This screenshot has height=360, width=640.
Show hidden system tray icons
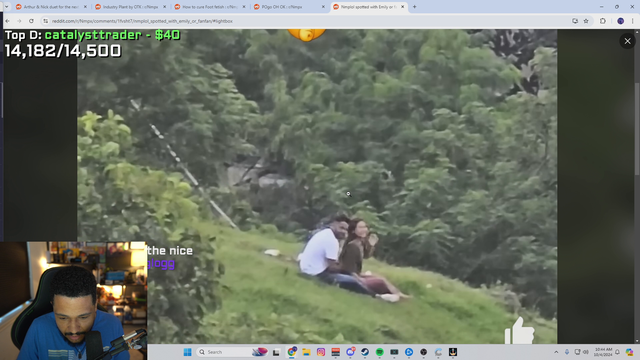pos(556,352)
